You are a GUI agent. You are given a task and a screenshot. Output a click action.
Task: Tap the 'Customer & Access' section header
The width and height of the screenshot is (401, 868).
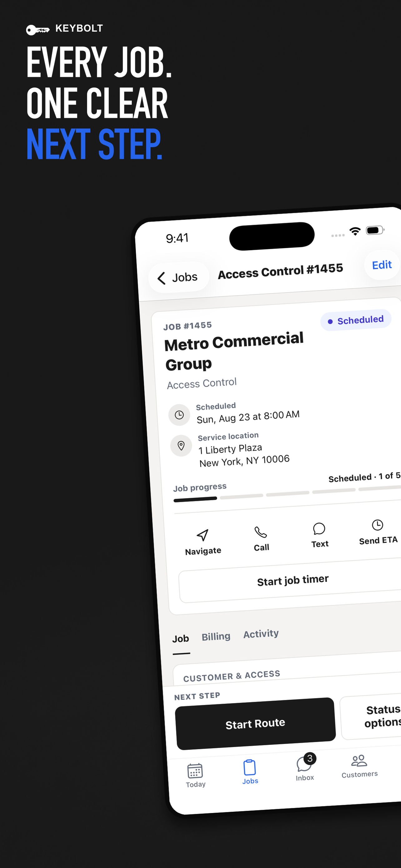[232, 676]
